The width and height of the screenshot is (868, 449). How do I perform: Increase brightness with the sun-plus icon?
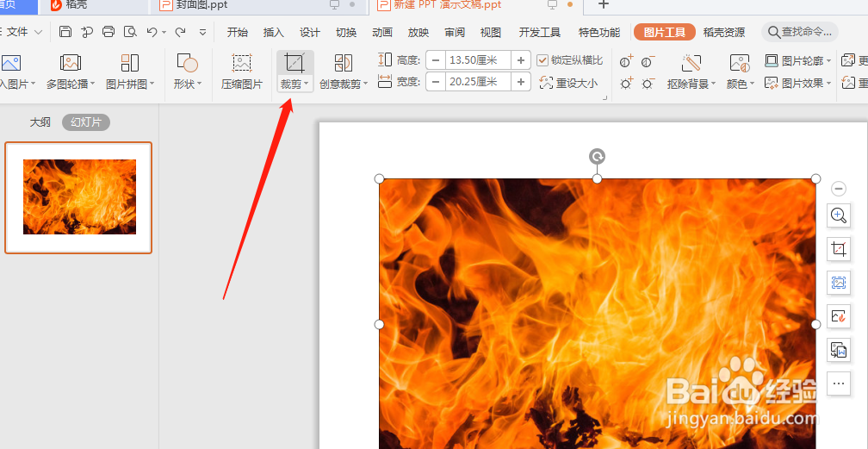click(627, 84)
